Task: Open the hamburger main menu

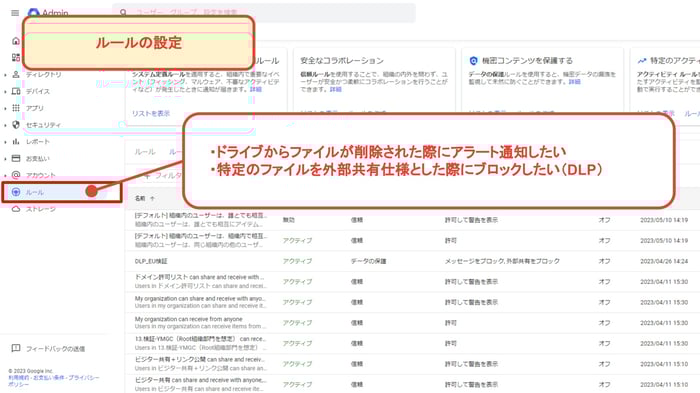Action: click(x=15, y=13)
